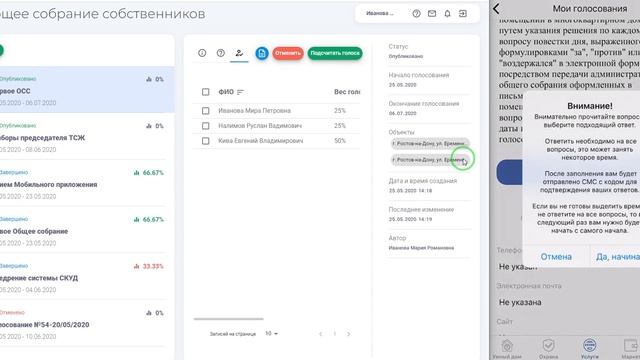Screen dimensions: 640x360
Task: Select the first Опубликовано voting with dates to 06.07.2020
Action: pyautogui.click(x=87, y=90)
